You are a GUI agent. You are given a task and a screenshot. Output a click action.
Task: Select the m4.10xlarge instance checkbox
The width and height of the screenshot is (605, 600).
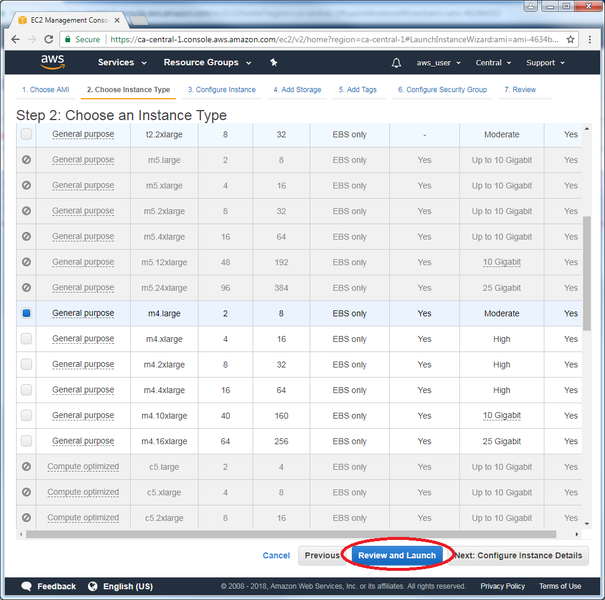(x=26, y=415)
